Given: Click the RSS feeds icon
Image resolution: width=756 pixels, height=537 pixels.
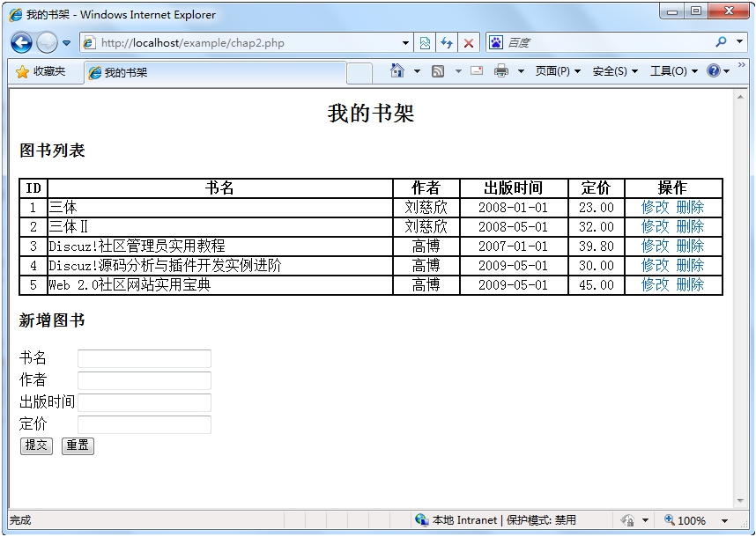Looking at the screenshot, I should coord(438,71).
